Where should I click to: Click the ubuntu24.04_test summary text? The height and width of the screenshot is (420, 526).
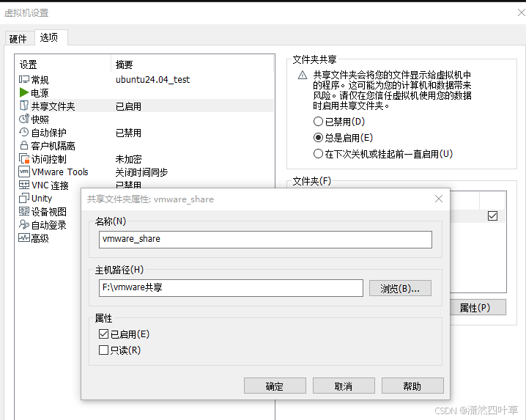pos(152,80)
